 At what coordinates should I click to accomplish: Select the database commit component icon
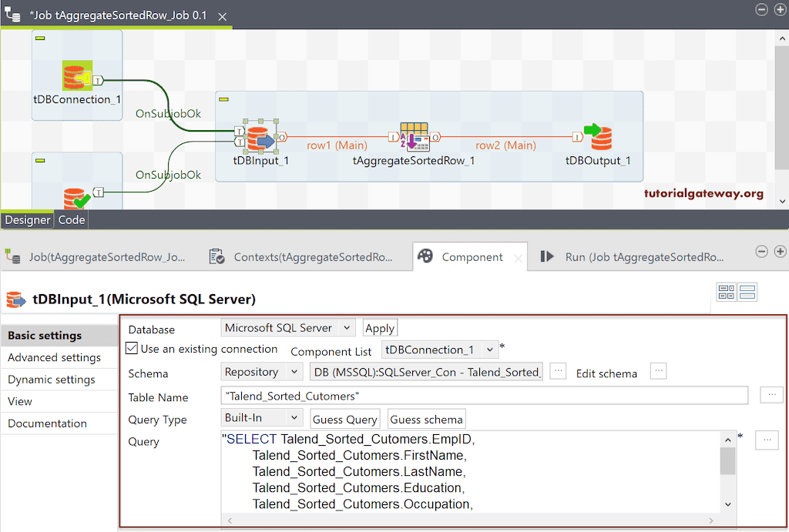[x=76, y=199]
